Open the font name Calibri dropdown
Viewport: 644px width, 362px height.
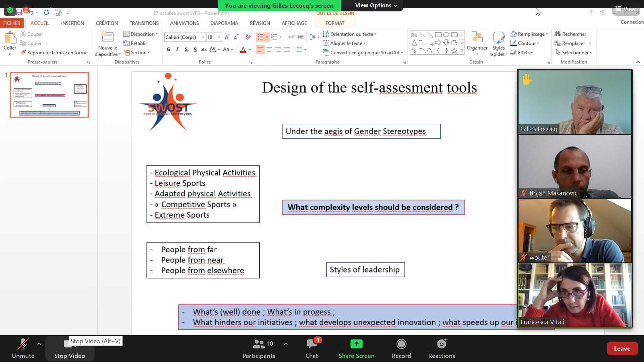tap(203, 37)
